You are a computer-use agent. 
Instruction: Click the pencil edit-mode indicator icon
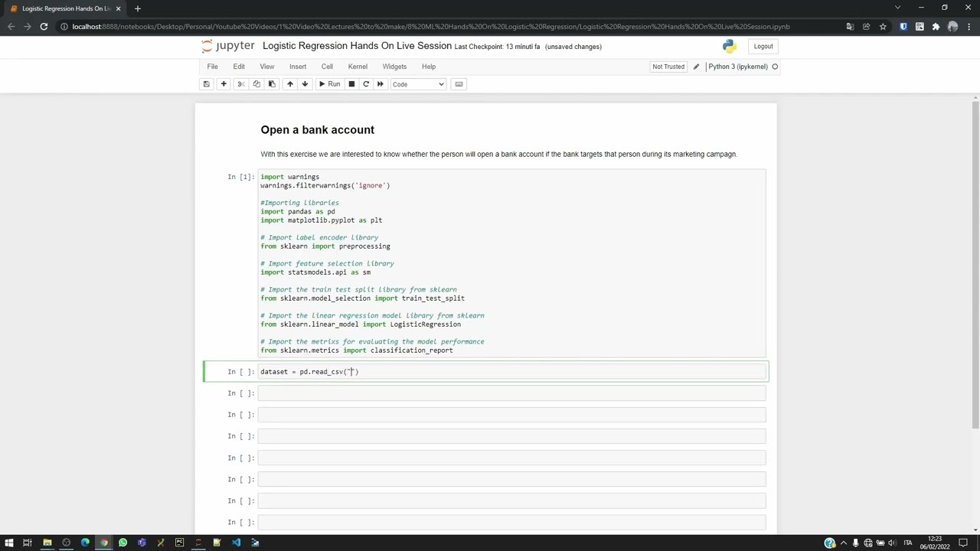[696, 67]
